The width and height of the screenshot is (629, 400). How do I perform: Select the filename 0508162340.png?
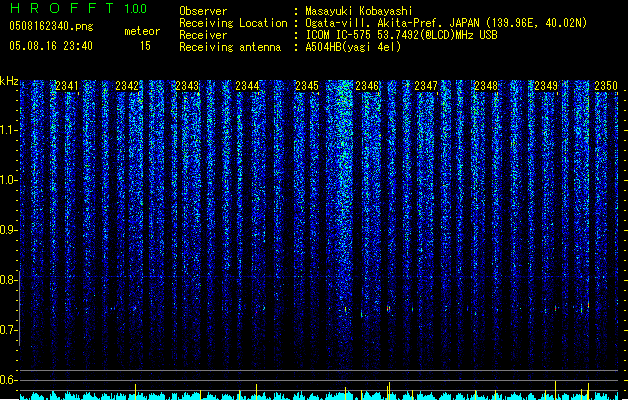(x=51, y=27)
